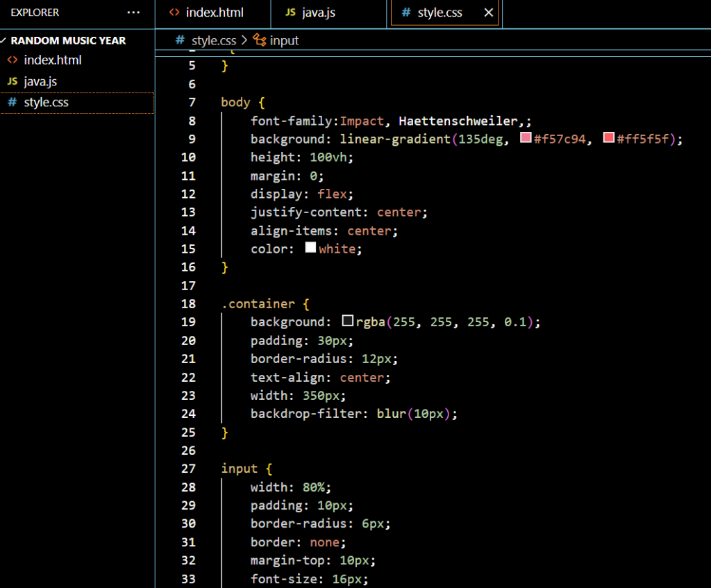This screenshot has height=588, width=711.
Task: Click the input symbol icon in breadcrumb
Action: coord(260,40)
